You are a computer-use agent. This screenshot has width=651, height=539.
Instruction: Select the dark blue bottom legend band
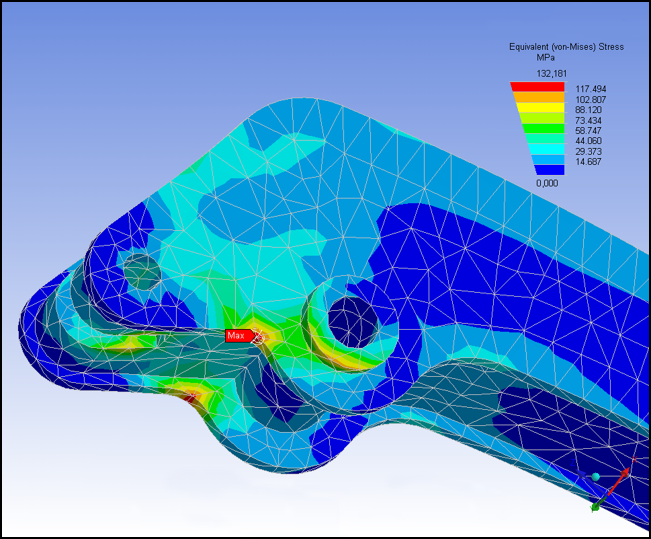(x=551, y=170)
